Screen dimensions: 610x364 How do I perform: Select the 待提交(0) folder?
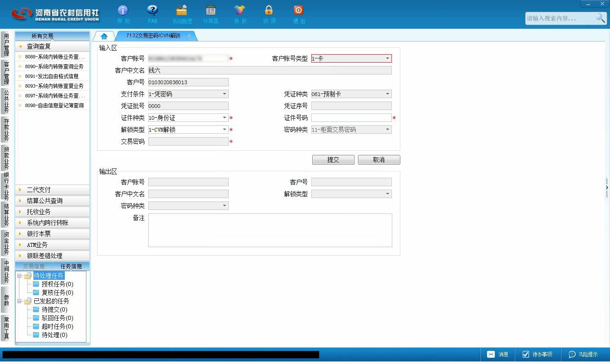(50, 309)
